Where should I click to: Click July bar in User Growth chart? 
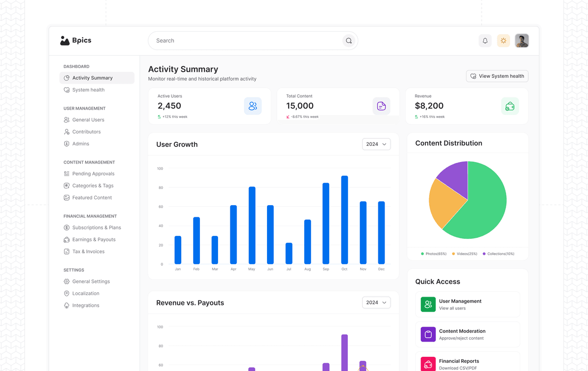click(x=289, y=254)
